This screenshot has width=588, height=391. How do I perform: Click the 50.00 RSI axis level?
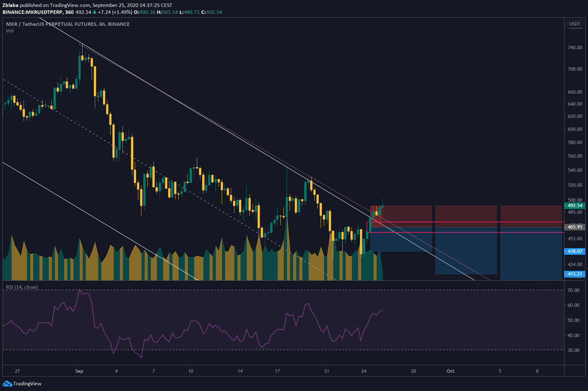[573, 320]
